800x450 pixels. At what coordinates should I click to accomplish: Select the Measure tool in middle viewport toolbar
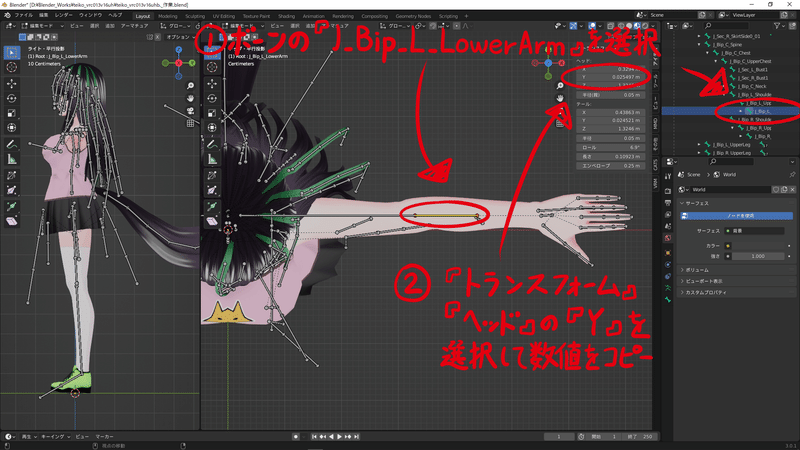[212, 159]
